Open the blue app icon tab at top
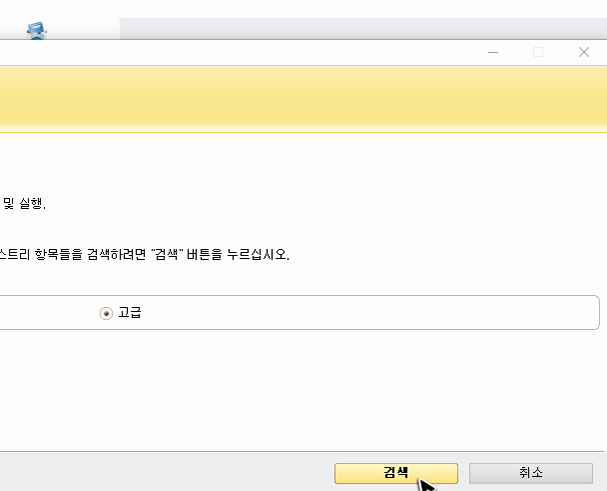 37,31
